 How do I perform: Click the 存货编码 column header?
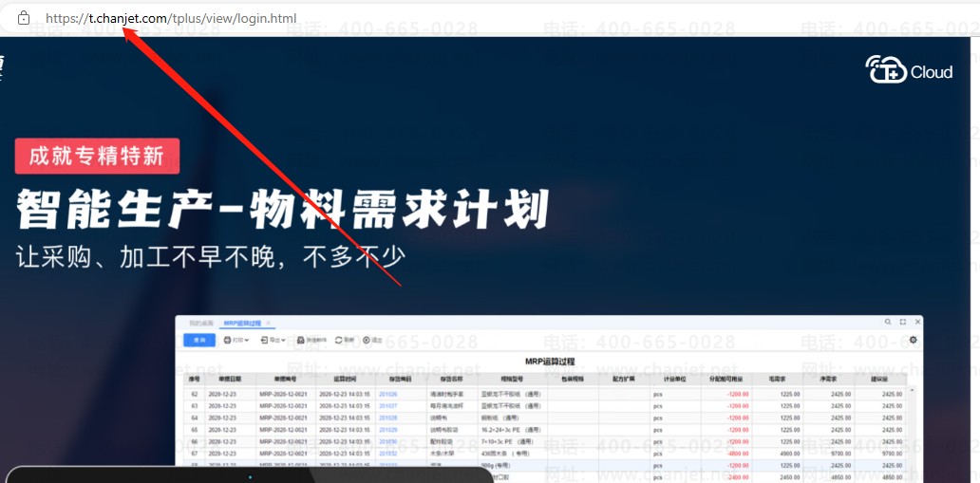pos(401,380)
